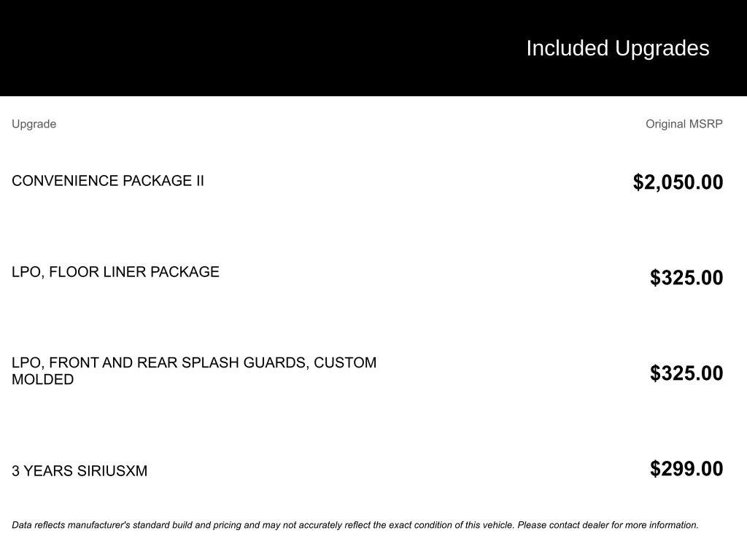747x560 pixels.
Task: Click the word Upgrades in the title
Action: (662, 48)
